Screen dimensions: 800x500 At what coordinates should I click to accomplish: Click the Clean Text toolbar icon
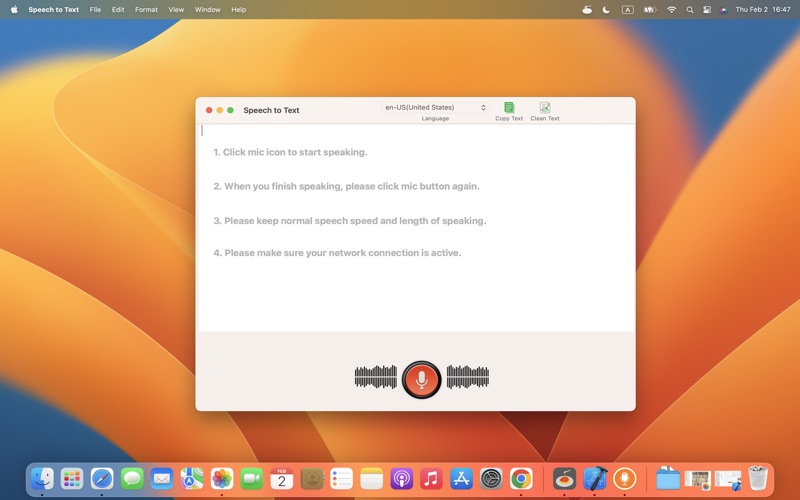point(545,107)
